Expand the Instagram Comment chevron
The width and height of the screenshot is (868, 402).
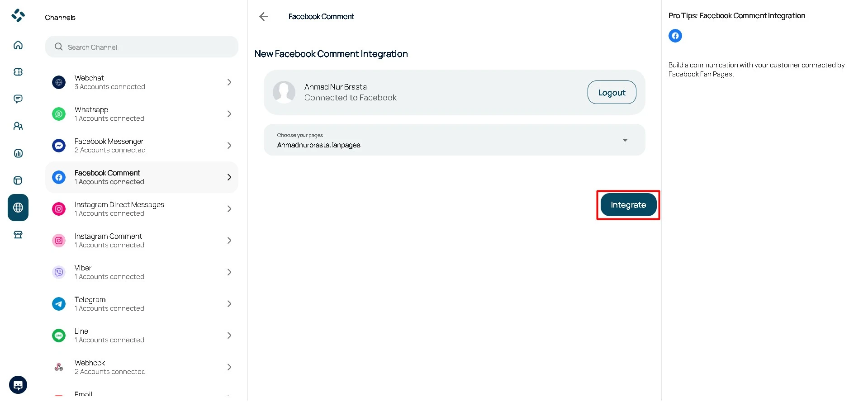coord(229,241)
